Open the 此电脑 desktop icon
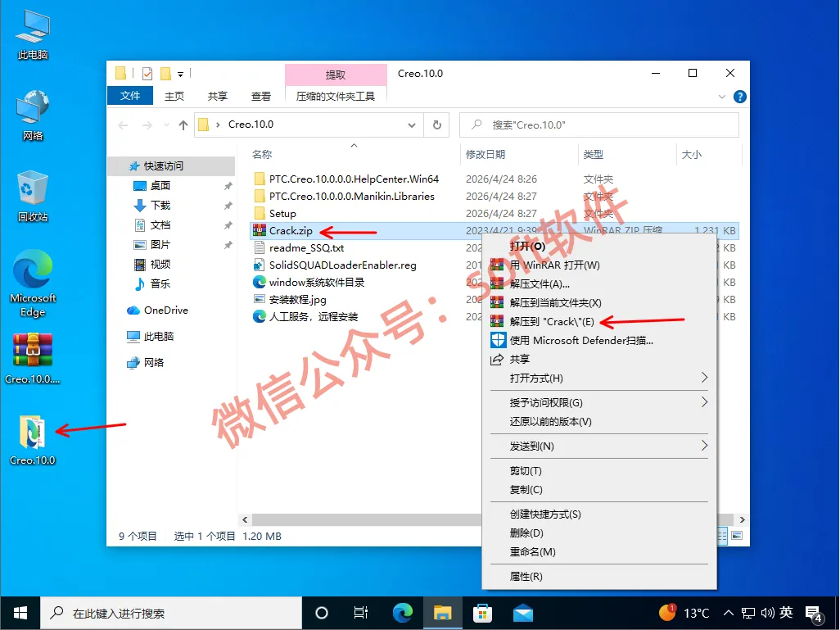 pos(33,34)
